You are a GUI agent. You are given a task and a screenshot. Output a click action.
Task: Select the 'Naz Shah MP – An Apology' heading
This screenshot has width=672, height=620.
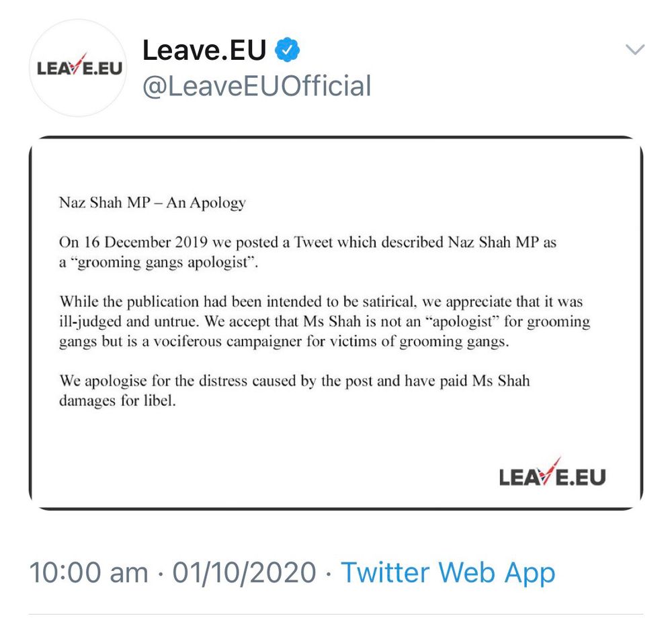click(153, 202)
